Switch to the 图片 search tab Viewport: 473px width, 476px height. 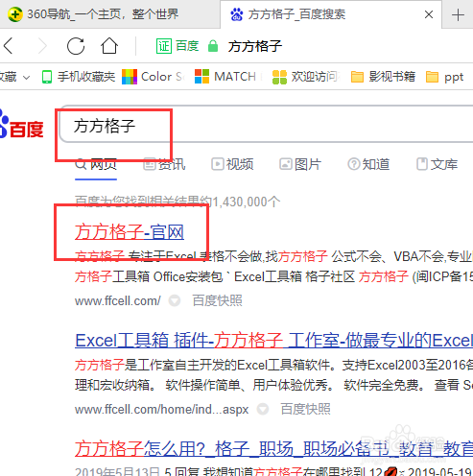coord(300,164)
